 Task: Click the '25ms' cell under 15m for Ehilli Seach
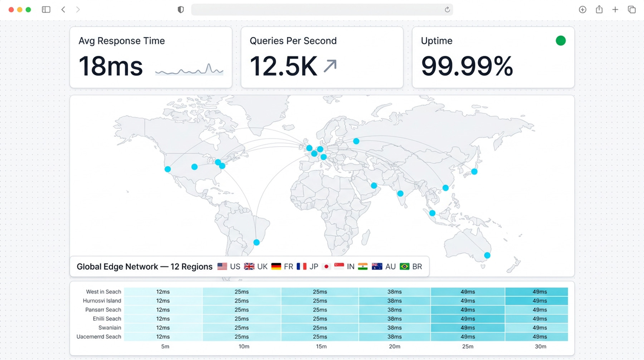[x=320, y=319]
